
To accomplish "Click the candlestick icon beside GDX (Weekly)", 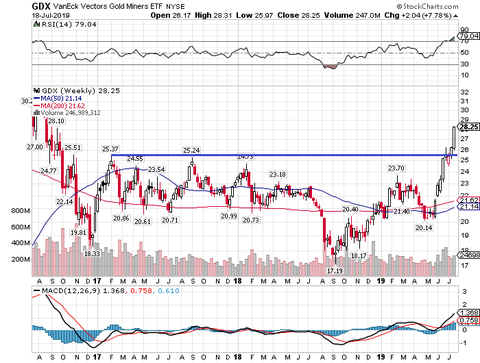I will tap(37, 90).
